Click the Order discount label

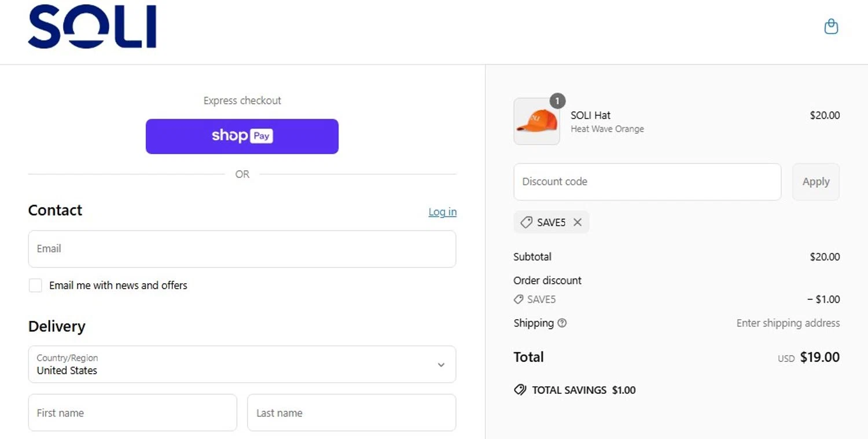tap(547, 280)
